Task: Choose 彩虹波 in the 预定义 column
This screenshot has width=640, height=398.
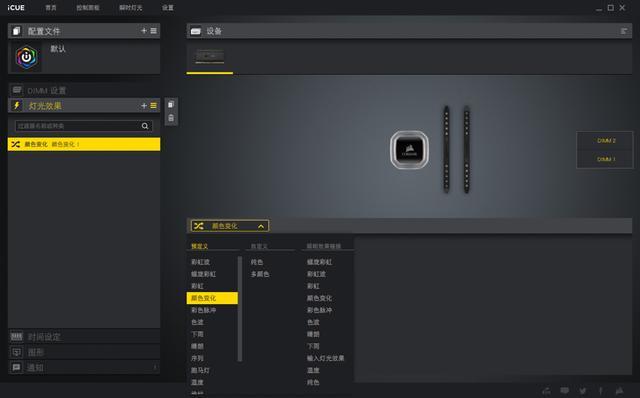Action: pos(200,262)
